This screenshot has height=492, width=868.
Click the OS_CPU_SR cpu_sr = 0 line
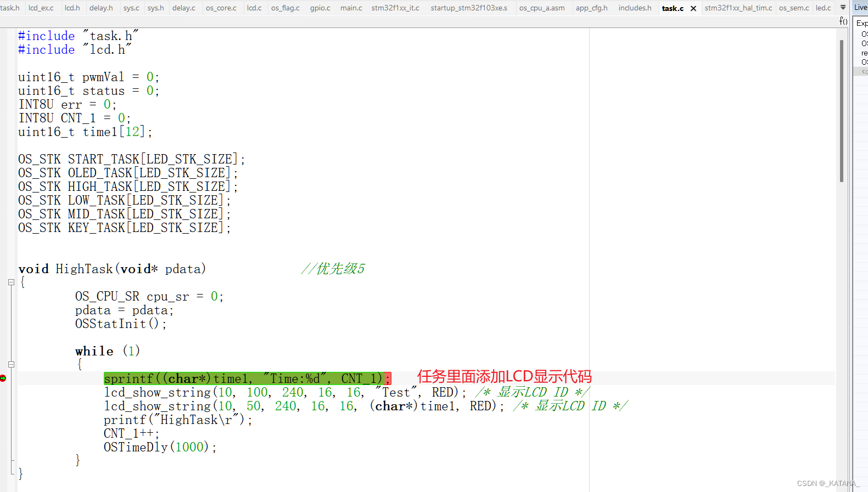click(149, 296)
